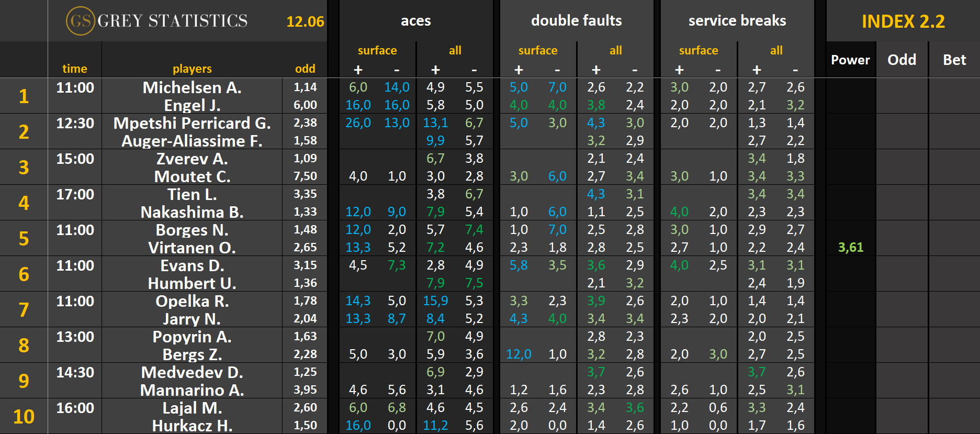Click player name Mpetshi Perricard G.
The image size is (980, 434).
[x=192, y=123]
